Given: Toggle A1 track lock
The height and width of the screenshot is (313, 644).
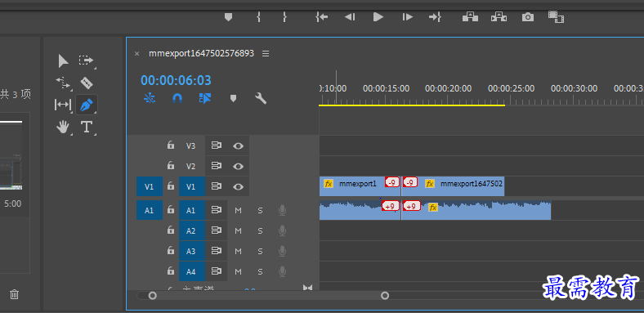Looking at the screenshot, I should (x=171, y=210).
